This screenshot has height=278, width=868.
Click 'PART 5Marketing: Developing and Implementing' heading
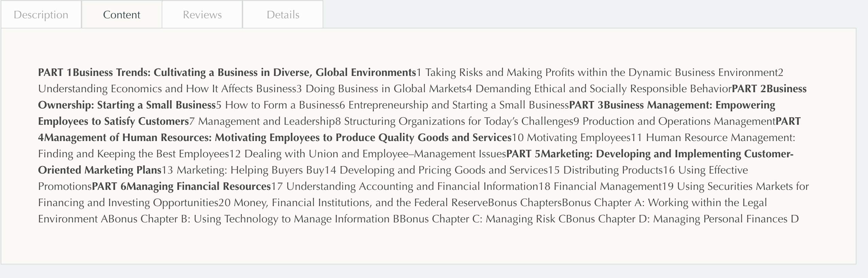click(649, 154)
